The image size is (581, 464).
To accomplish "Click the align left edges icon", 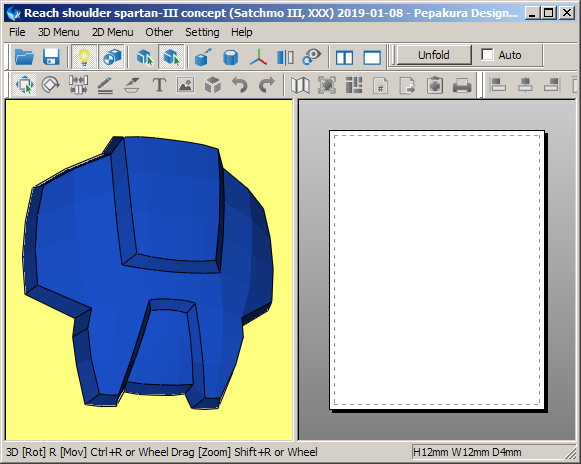I will (x=498, y=85).
